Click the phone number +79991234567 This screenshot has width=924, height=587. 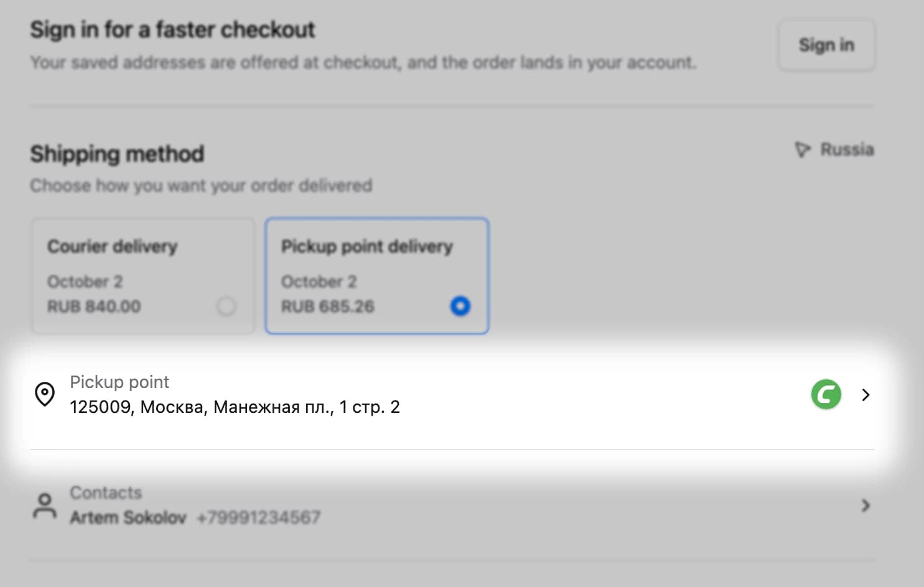click(x=259, y=517)
